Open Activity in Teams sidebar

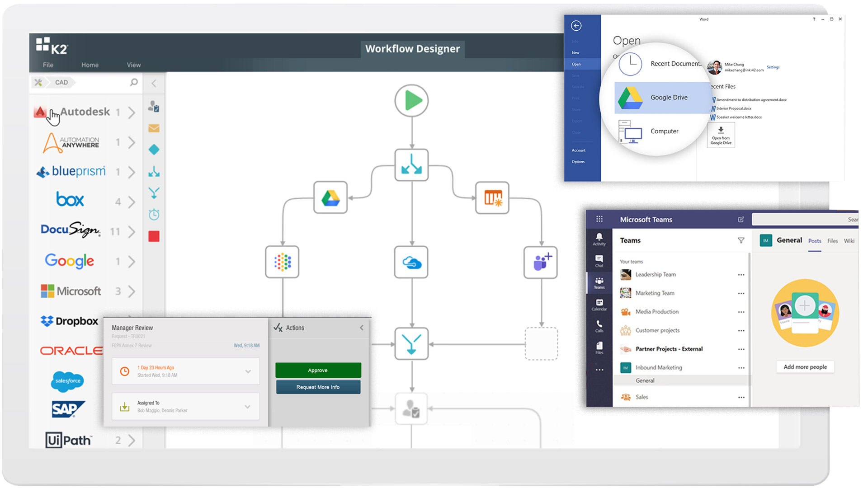coord(599,239)
